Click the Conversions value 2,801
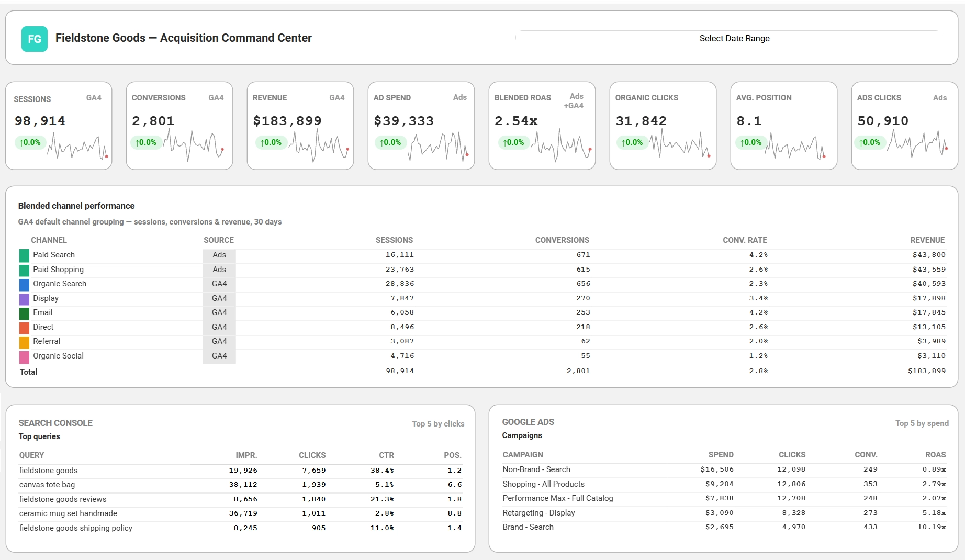 [153, 121]
